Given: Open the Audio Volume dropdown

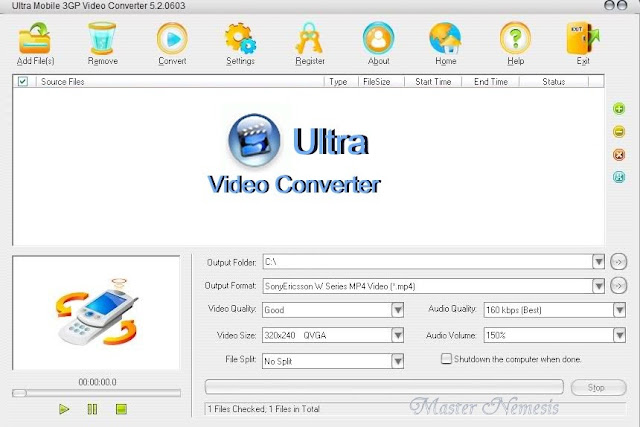Looking at the screenshot, I should (619, 336).
